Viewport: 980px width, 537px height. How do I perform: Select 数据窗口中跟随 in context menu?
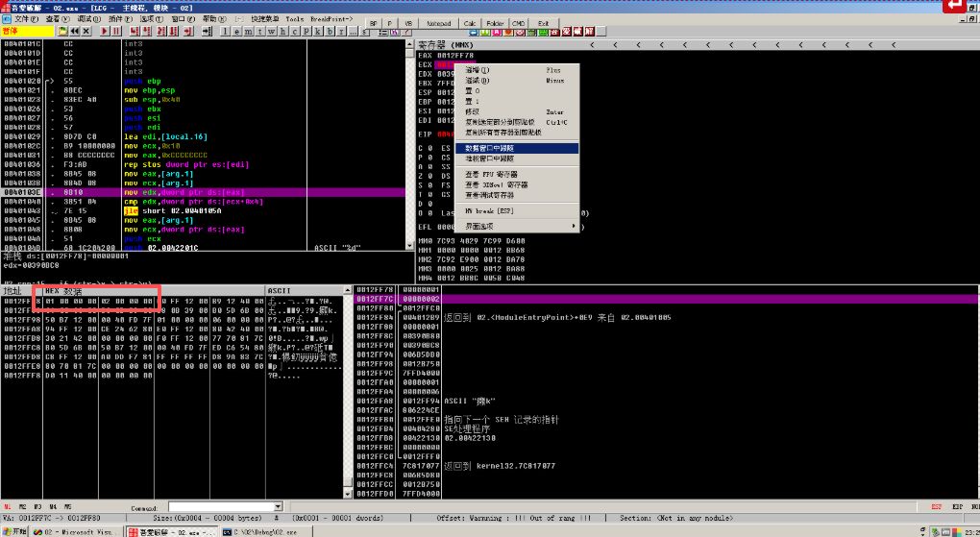tap(516, 148)
